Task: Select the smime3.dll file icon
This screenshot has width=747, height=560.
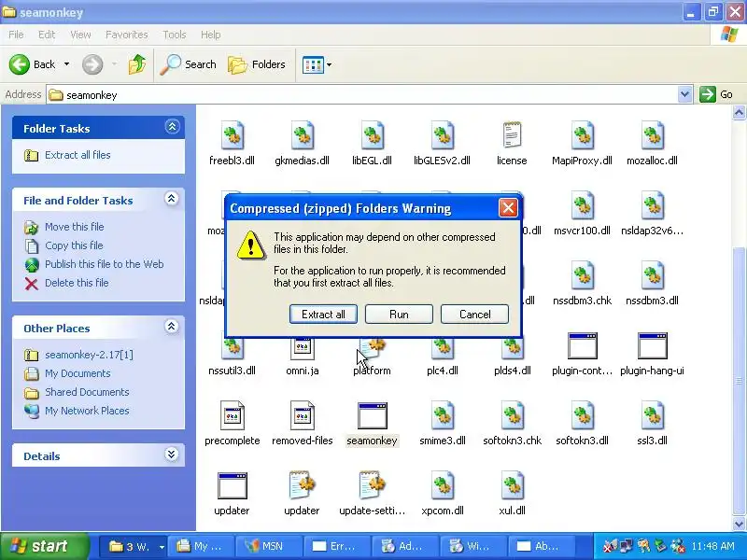Action: pos(442,415)
